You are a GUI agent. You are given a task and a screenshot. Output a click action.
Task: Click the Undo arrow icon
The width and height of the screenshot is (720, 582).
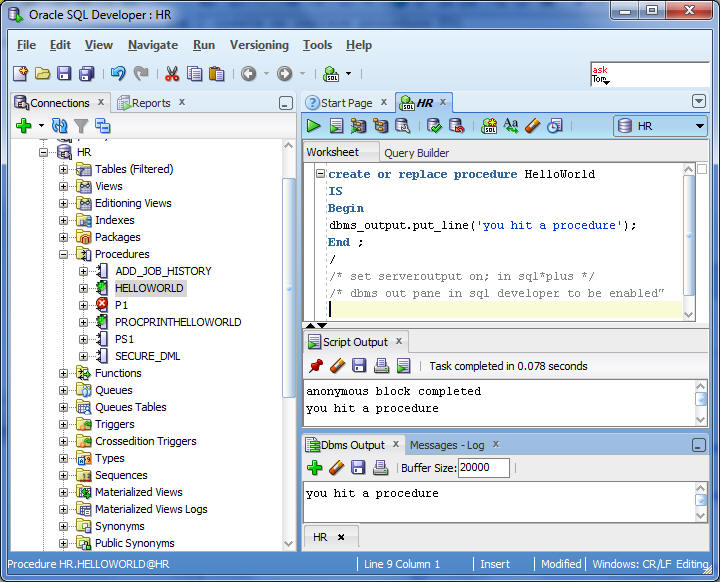coord(118,73)
